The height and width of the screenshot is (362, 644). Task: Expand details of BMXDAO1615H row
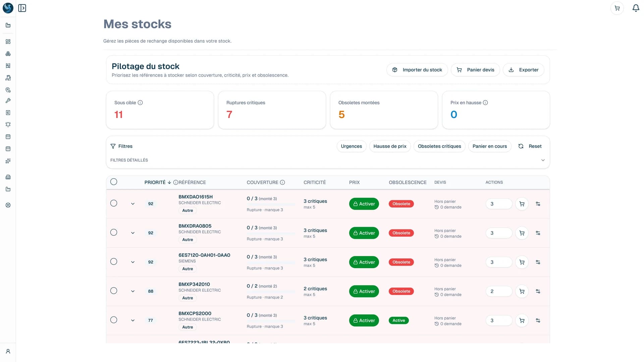click(x=133, y=204)
